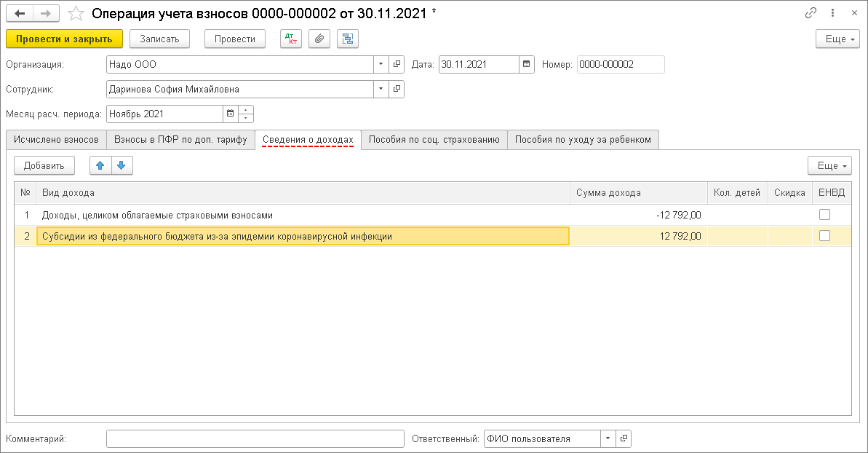868x453 pixels.
Task: Click the Ноябрь 2021 period field
Action: point(164,114)
